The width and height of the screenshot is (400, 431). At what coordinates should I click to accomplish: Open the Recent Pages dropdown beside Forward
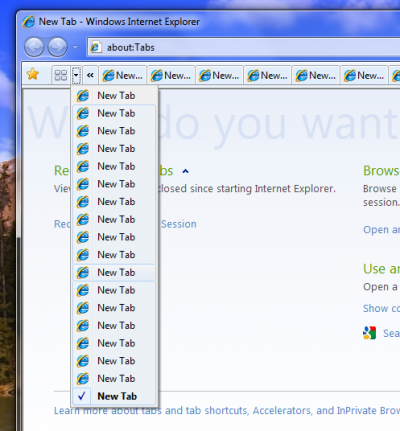pos(75,47)
